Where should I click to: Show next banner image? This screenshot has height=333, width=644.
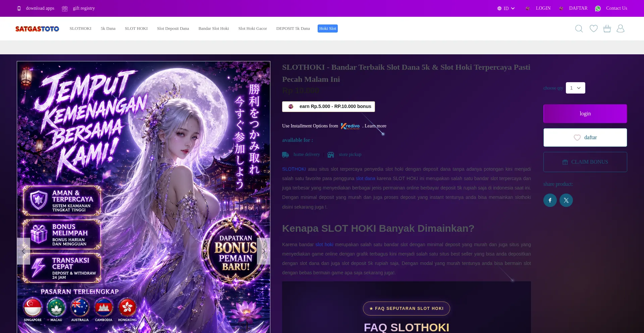click(264, 251)
